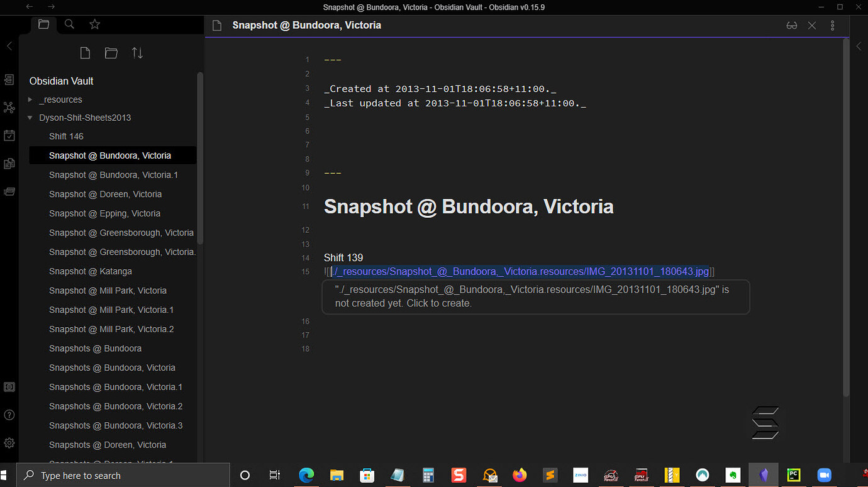Image resolution: width=868 pixels, height=487 pixels.
Task: Navigate back with the left arrow
Action: tap(30, 7)
